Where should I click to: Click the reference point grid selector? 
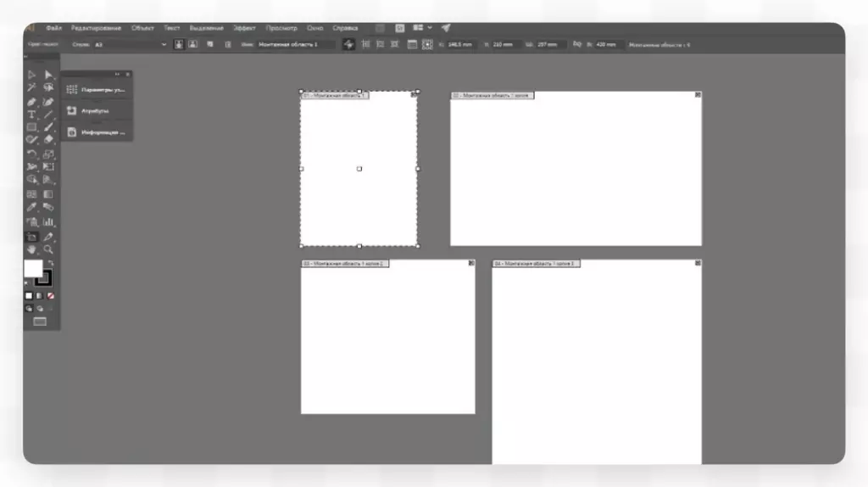(427, 44)
